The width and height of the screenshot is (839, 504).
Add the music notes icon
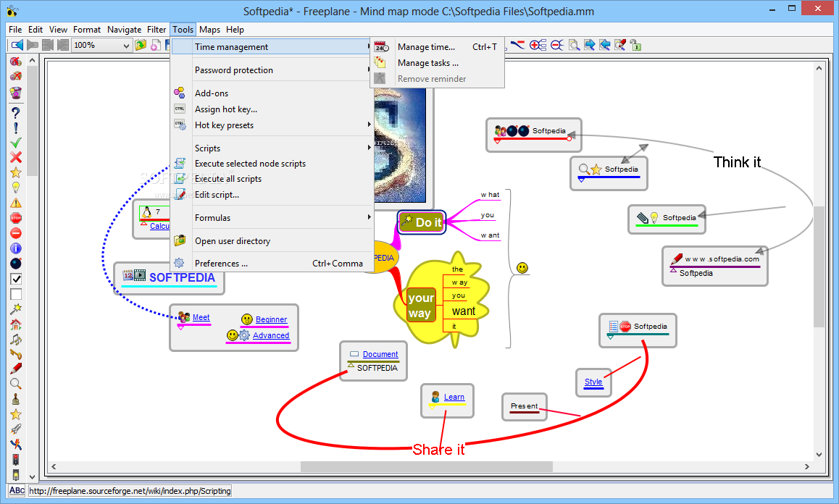click(16, 339)
